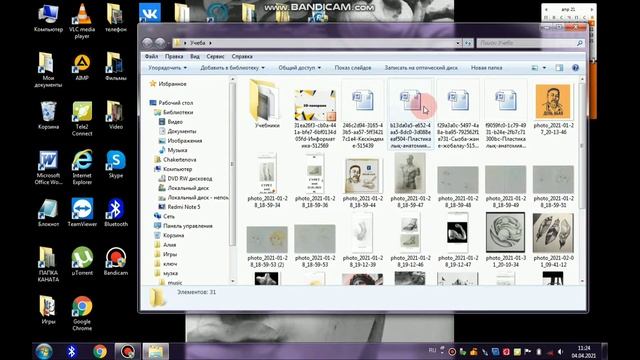This screenshot has width=640, height=360.
Task: Click Записать на оптический диск
Action: pyautogui.click(x=421, y=68)
